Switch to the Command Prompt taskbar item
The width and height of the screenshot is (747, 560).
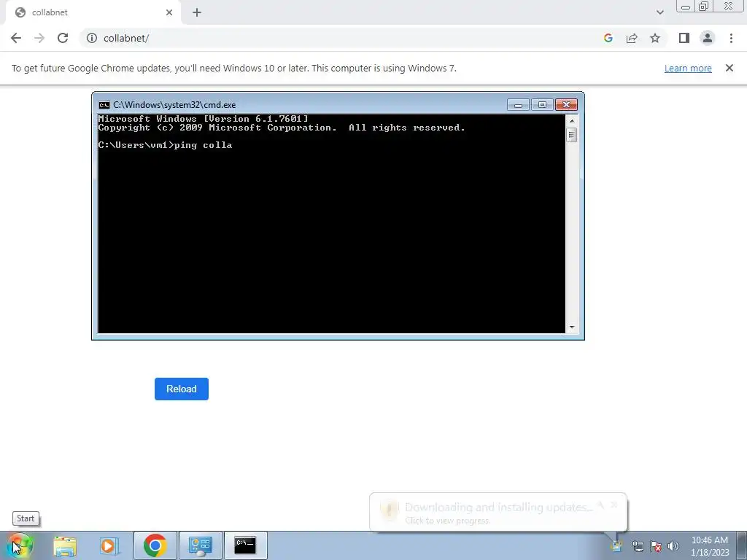pos(245,545)
